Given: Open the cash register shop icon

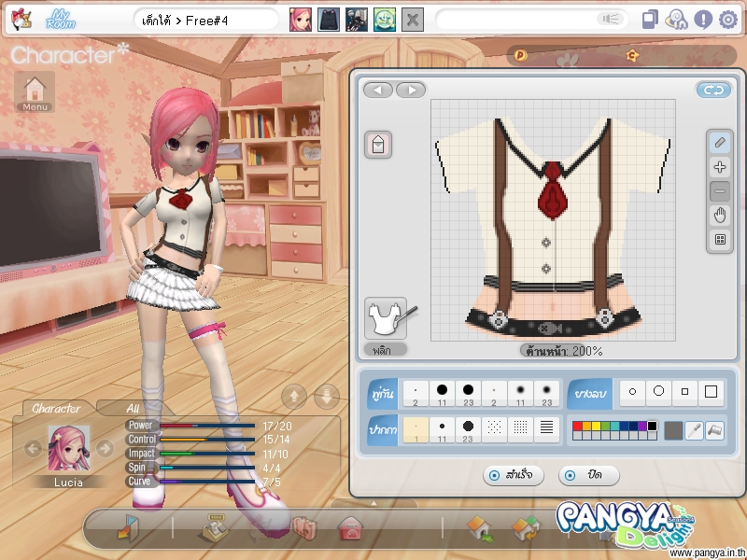Looking at the screenshot, I should coord(214,528).
